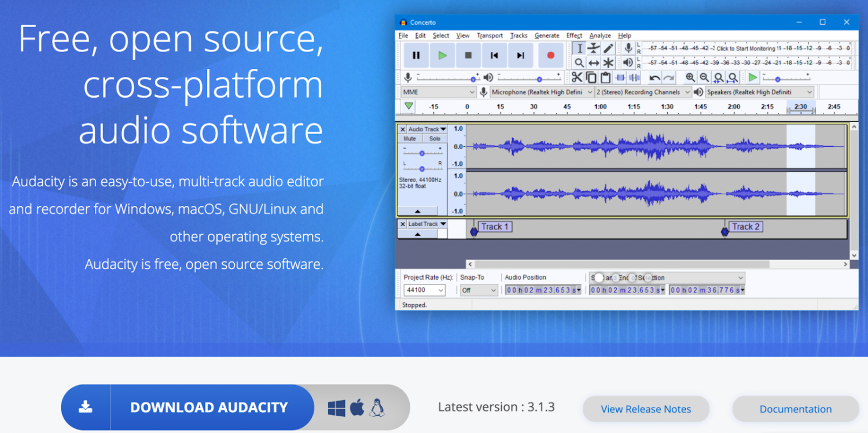The image size is (868, 433).
Task: Click the playback volume slider
Action: pyautogui.click(x=528, y=78)
